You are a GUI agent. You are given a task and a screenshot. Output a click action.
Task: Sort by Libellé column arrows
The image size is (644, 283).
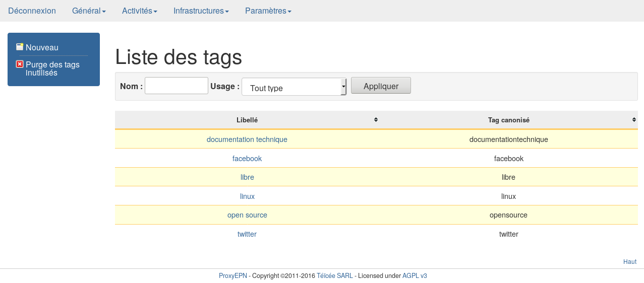376,120
